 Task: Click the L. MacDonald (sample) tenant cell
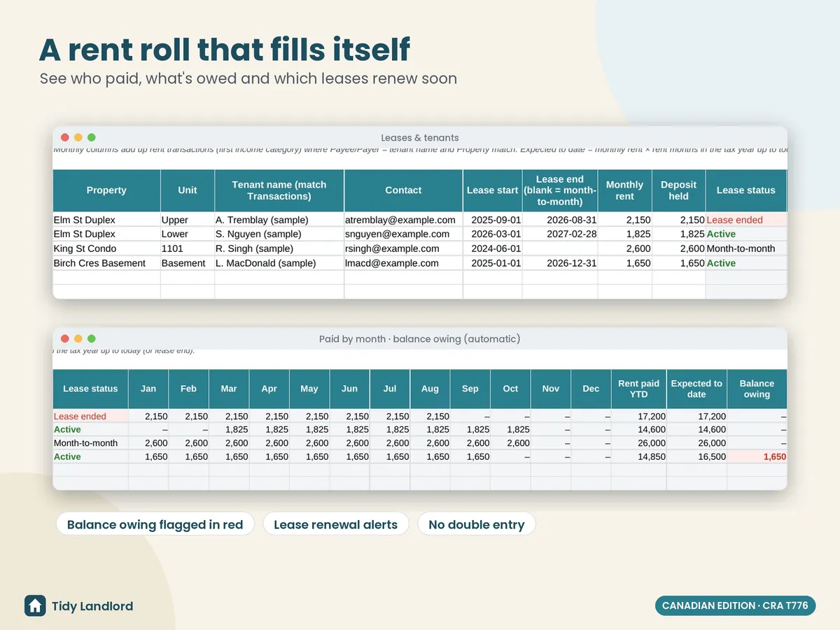pos(279,263)
